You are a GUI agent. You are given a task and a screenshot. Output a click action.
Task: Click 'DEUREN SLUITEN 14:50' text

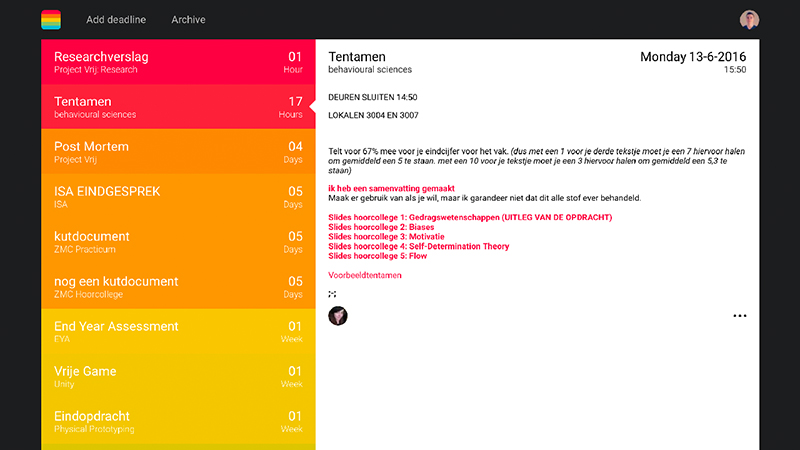(372, 97)
